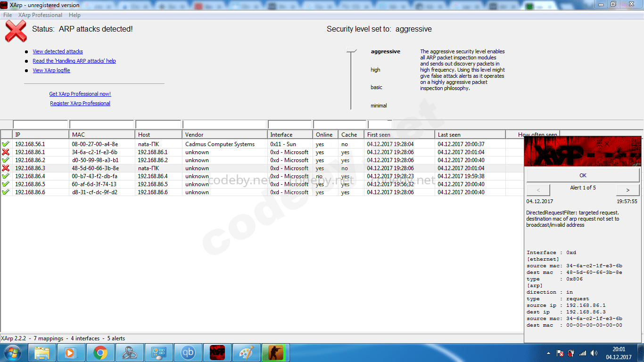644x362 pixels.
Task: Click green check icon for 192.168.86.5
Action: [6, 184]
